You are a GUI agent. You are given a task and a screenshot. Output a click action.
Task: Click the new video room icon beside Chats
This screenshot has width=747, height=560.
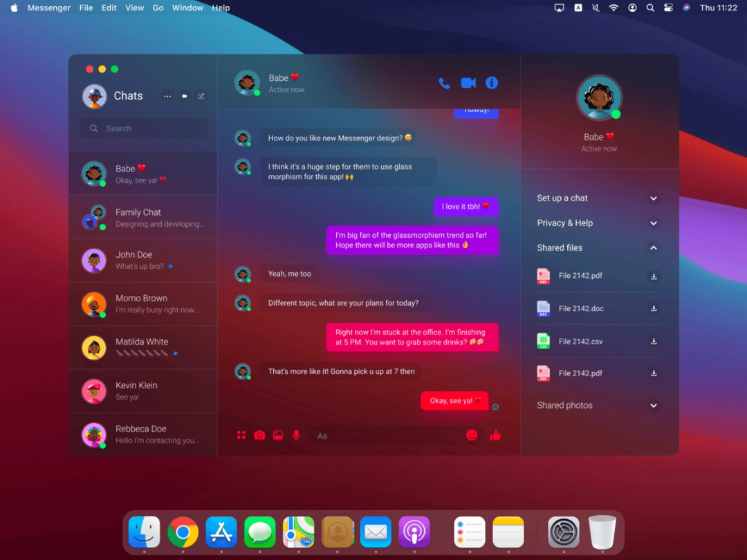[x=185, y=96]
